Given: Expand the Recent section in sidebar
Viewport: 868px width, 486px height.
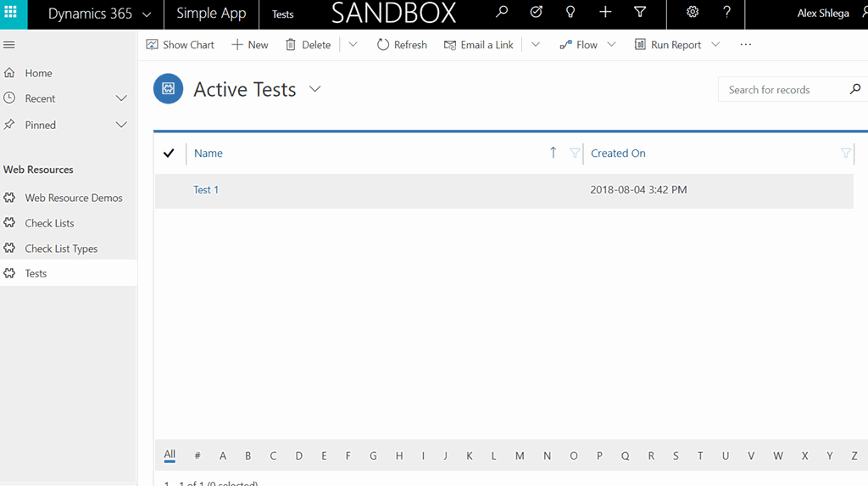Looking at the screenshot, I should coord(121,98).
